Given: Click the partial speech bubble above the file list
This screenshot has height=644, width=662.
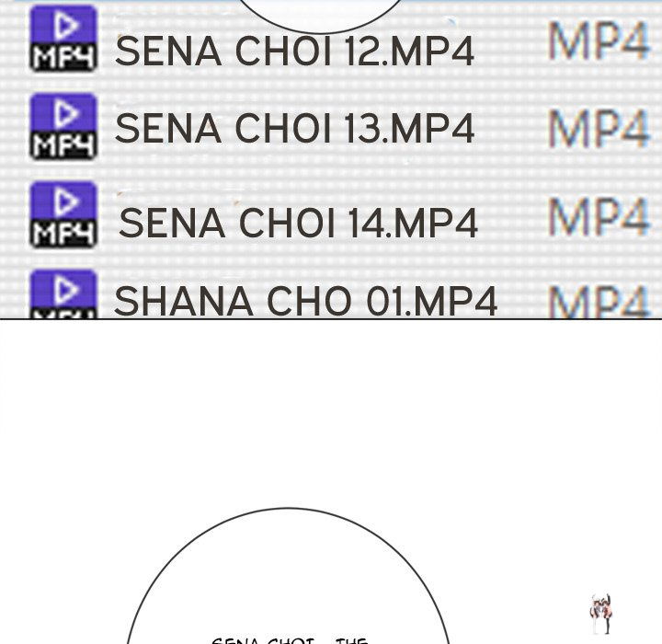Looking at the screenshot, I should click(x=322, y=13).
